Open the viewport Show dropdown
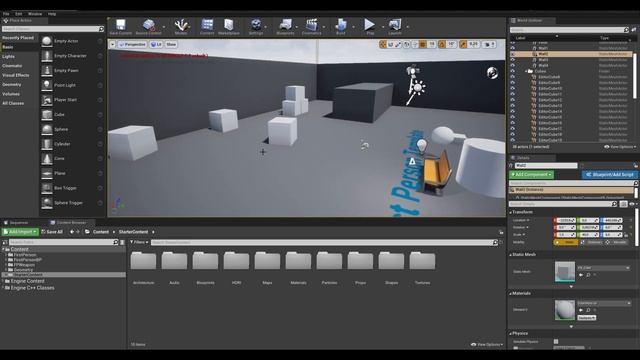Viewport: 640px width, 360px height. coord(171,44)
